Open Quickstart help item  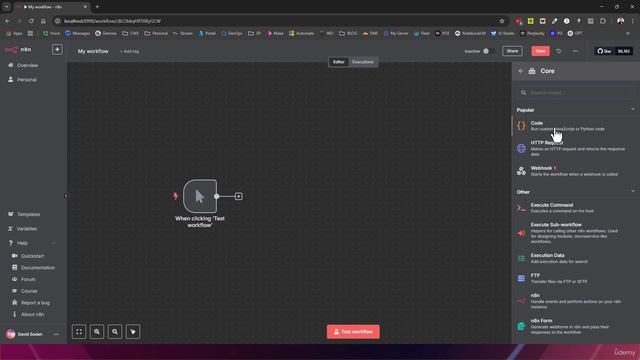pos(33,256)
